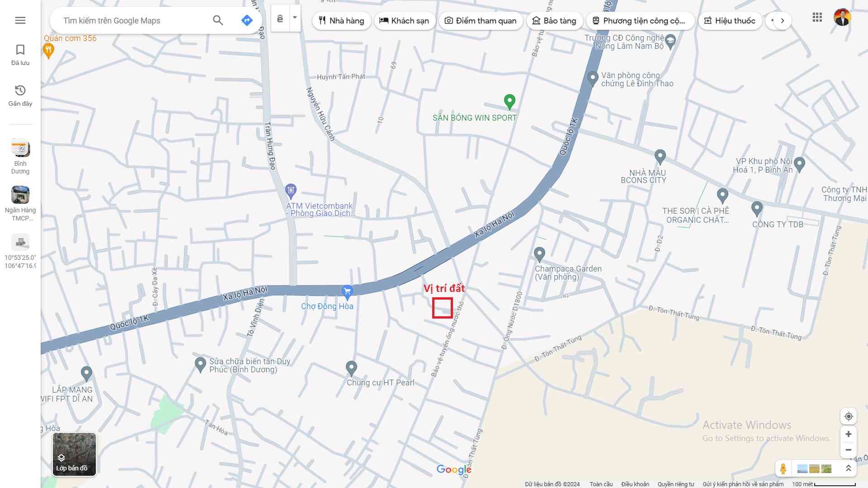
Task: Open directions via blue arrow icon
Action: (x=247, y=20)
